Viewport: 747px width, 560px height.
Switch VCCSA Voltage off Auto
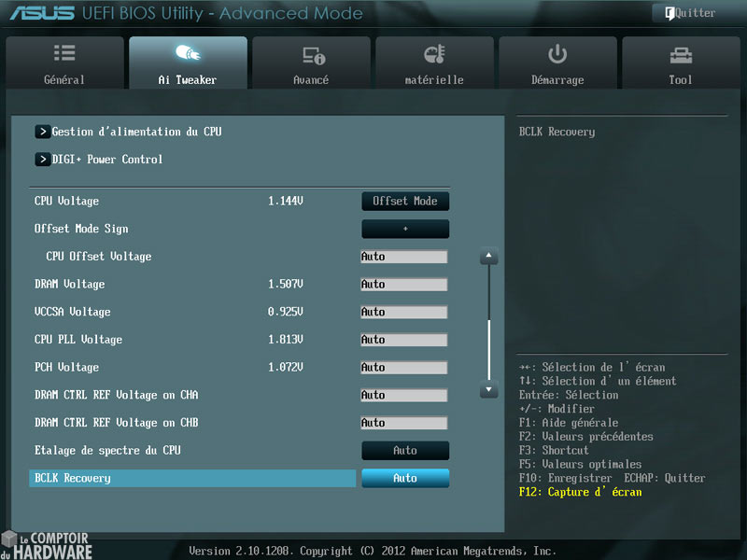pyautogui.click(x=405, y=312)
